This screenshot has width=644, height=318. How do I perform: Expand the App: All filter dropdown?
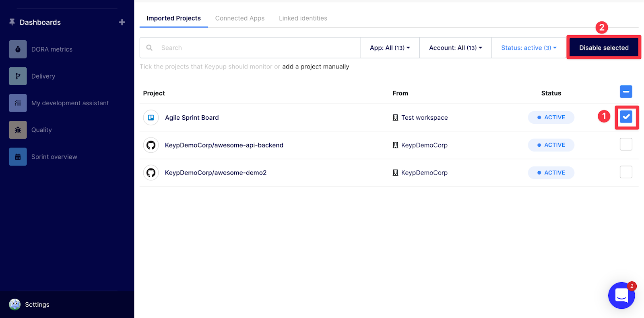[390, 48]
